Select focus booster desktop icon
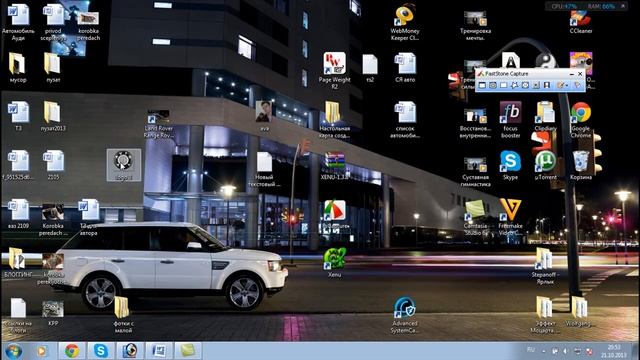The image size is (640, 360). pos(510,120)
